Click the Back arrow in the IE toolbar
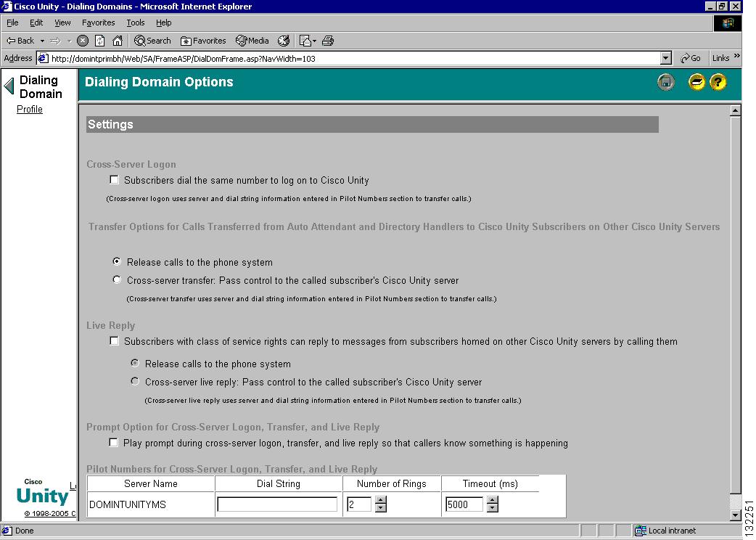756x540 pixels. coord(20,41)
